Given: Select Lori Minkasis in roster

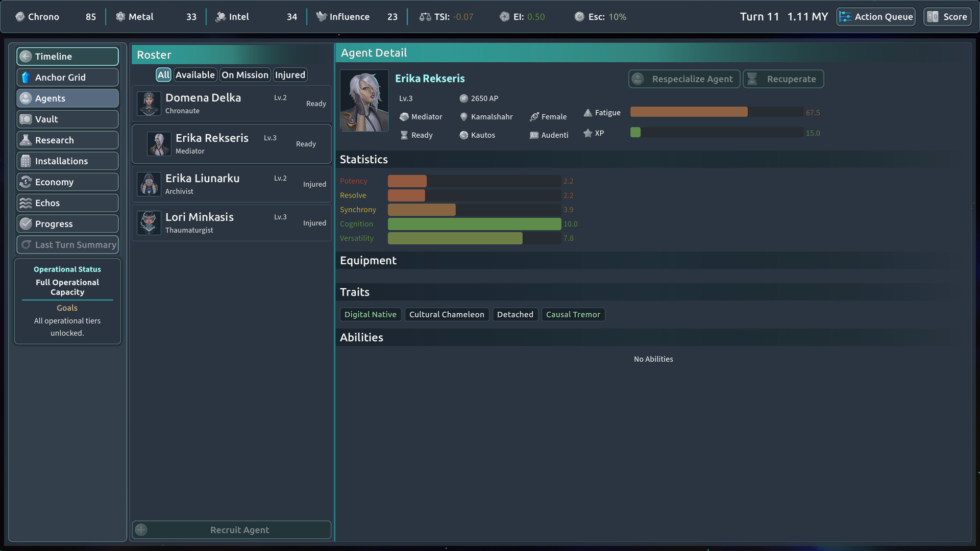Looking at the screenshot, I should tap(232, 223).
